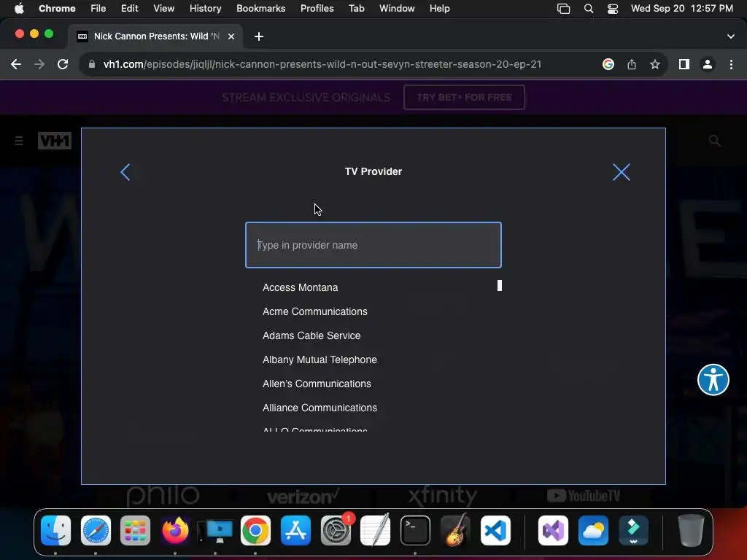Viewport: 747px width, 560px height.
Task: Close the TV Provider dialog
Action: (x=622, y=172)
